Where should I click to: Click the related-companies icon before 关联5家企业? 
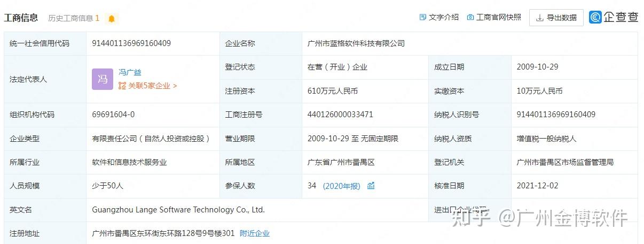pyautogui.click(x=122, y=86)
